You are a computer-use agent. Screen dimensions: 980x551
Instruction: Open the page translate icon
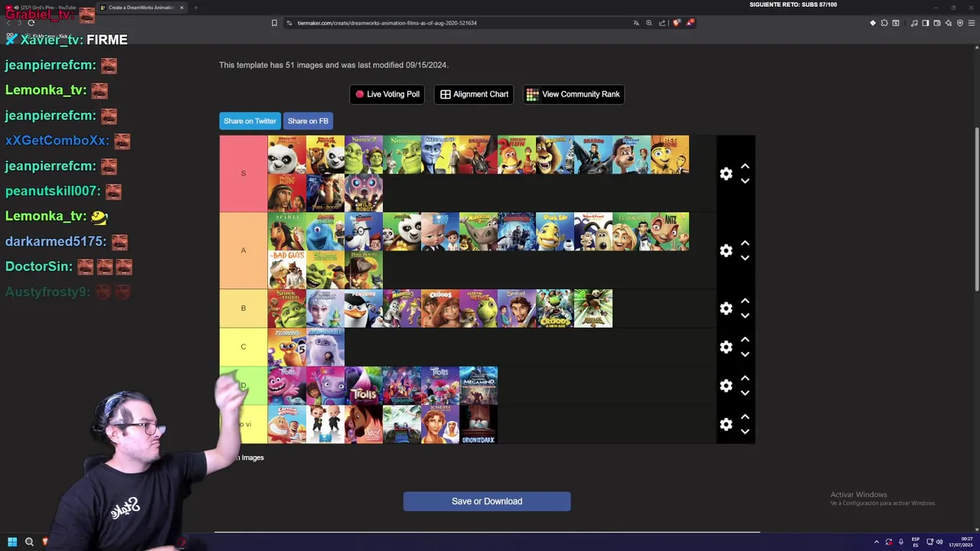click(635, 23)
